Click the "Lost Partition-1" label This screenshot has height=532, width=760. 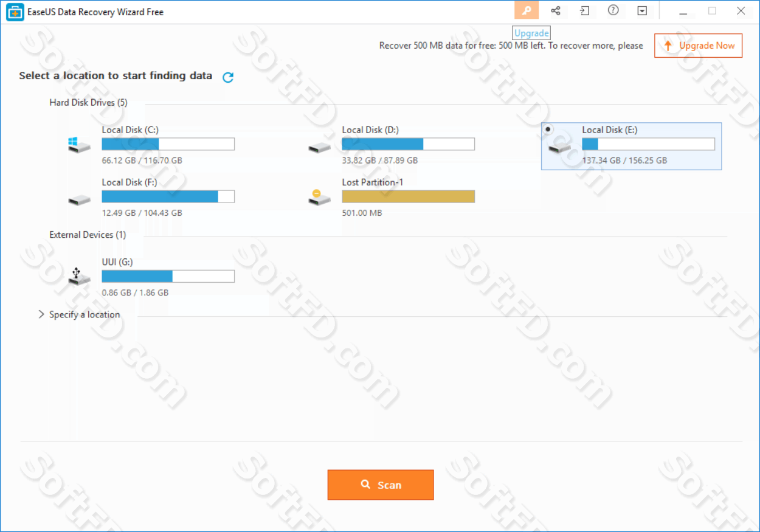[373, 182]
